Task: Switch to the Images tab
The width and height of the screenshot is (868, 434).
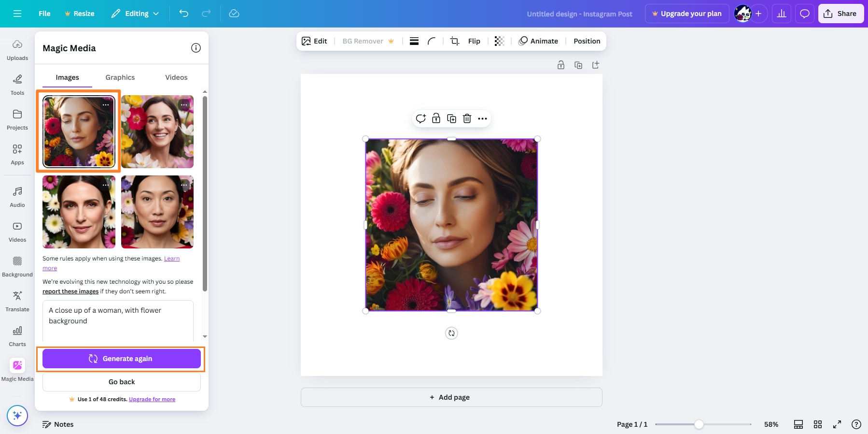Action: coord(67,77)
